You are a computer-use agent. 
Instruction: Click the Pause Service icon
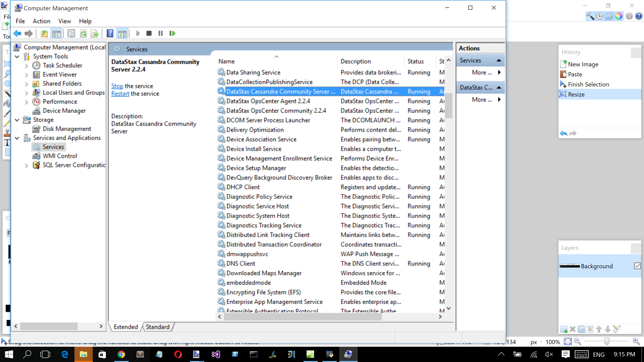[x=161, y=33]
